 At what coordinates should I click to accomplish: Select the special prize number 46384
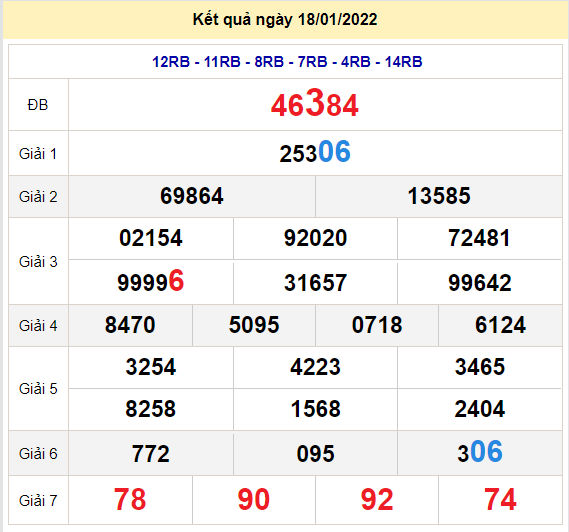pos(315,104)
